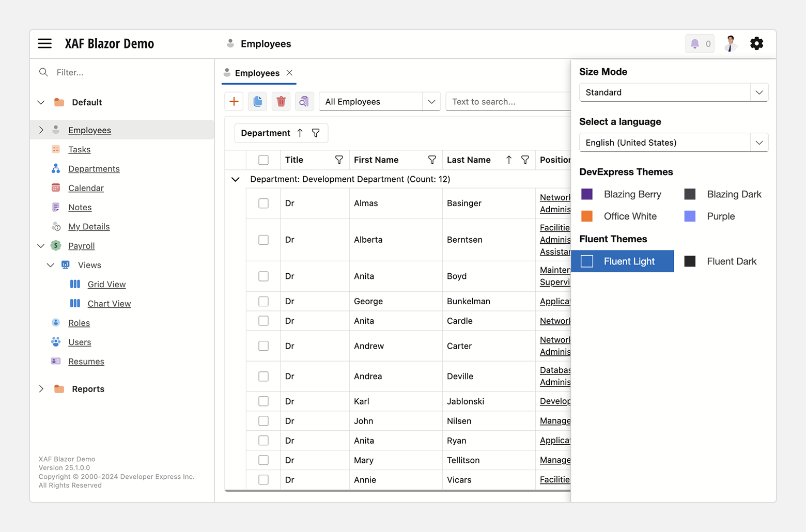The height and width of the screenshot is (532, 806).
Task: Collapse the Development Department group
Action: [x=235, y=179]
